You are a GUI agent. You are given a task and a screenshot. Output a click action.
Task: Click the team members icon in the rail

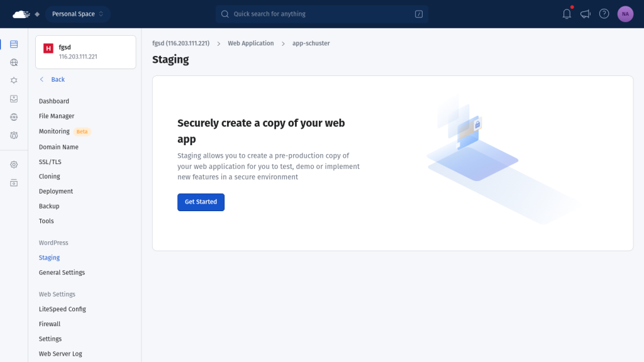click(x=14, y=135)
